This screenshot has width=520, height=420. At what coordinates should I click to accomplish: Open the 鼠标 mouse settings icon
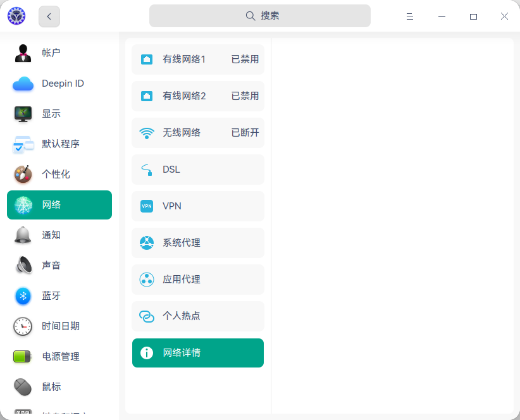[23, 386]
